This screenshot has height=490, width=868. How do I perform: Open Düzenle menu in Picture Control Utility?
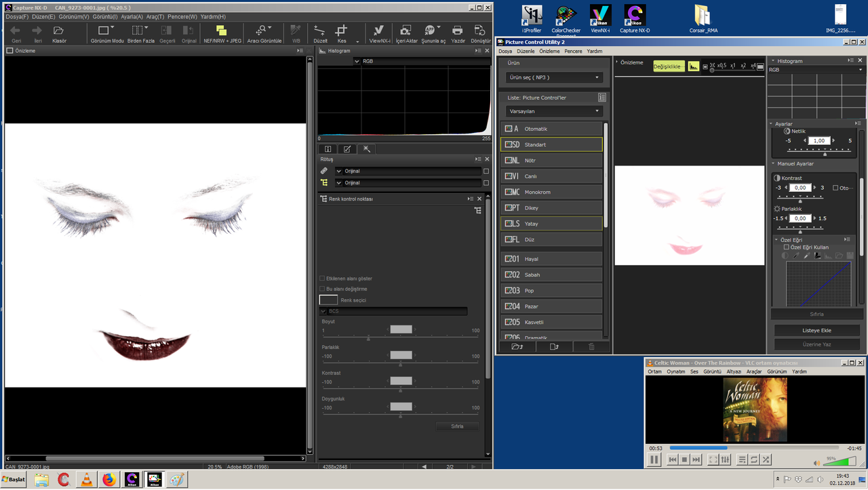pos(526,51)
